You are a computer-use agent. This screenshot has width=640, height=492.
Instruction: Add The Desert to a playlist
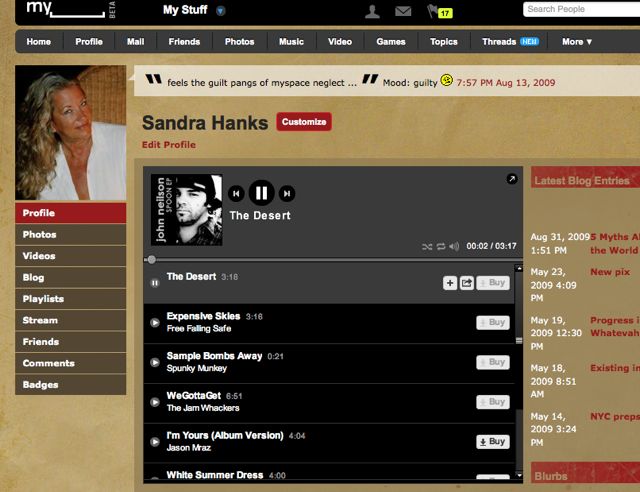(x=450, y=283)
